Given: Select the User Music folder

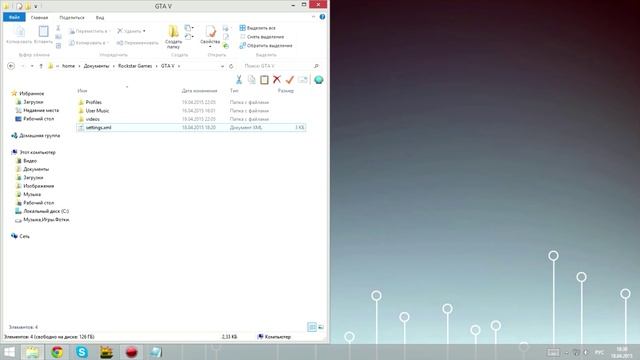Looking at the screenshot, I should (97, 111).
